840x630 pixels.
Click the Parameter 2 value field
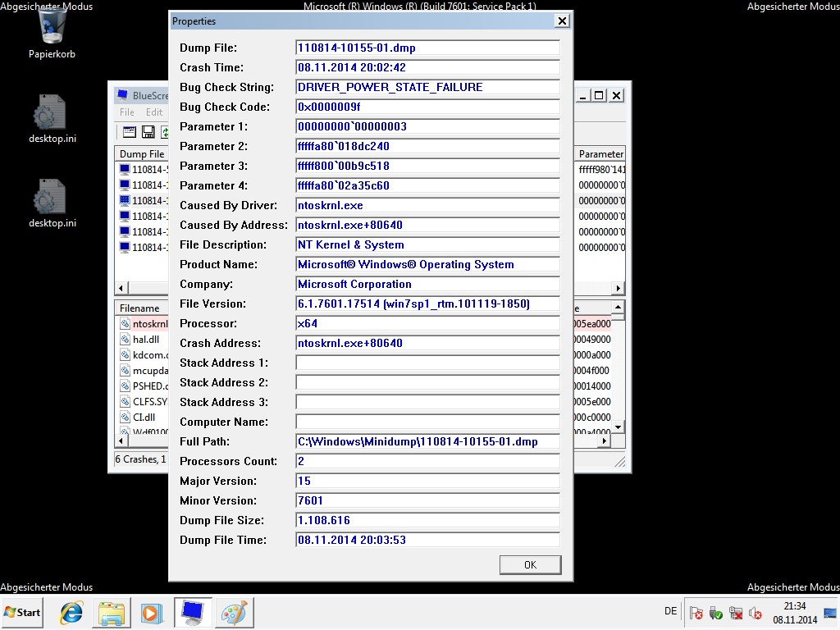click(427, 146)
